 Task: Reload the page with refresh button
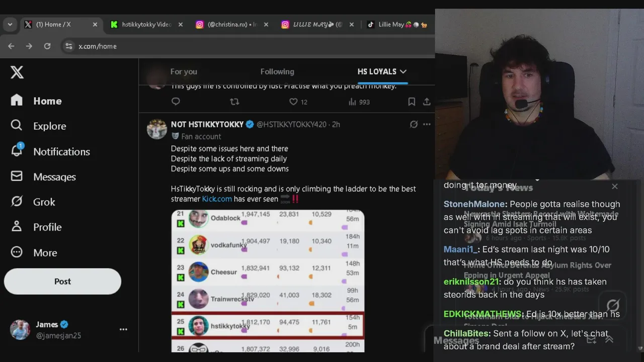(x=47, y=46)
